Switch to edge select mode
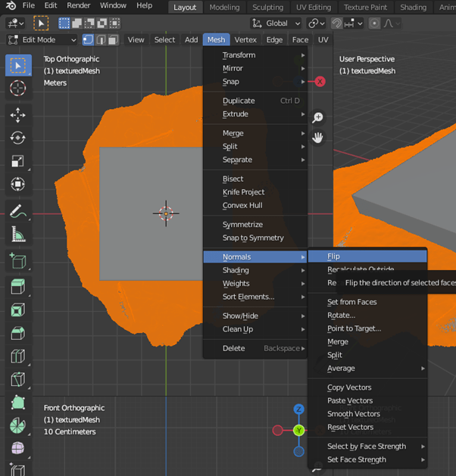Screen dimensions: 456x476 100,39
